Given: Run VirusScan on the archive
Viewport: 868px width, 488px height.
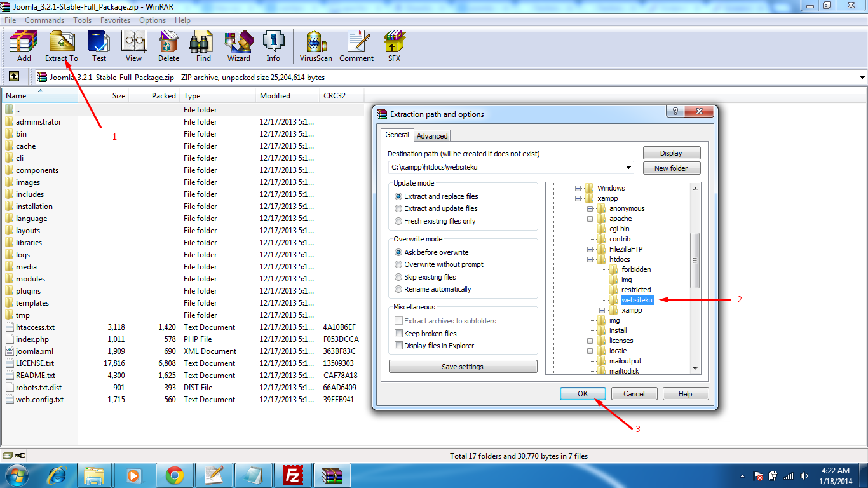Looking at the screenshot, I should (x=316, y=46).
